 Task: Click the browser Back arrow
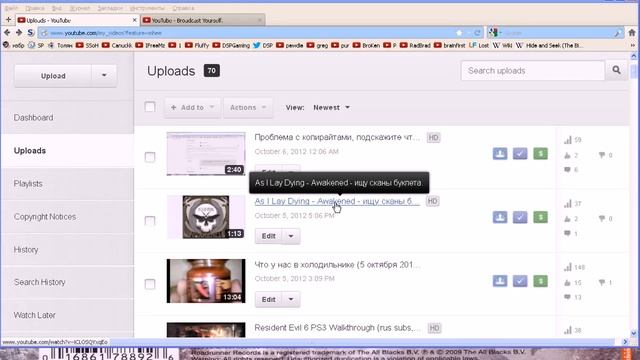pos(7,33)
